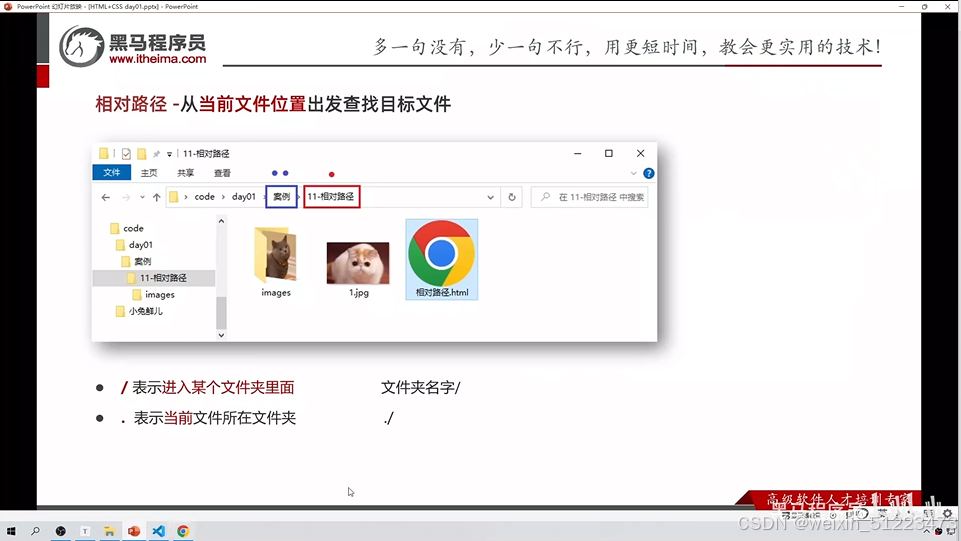This screenshot has width=961, height=541.
Task: Expand the chevron before code breadcrumb
Action: point(186,197)
